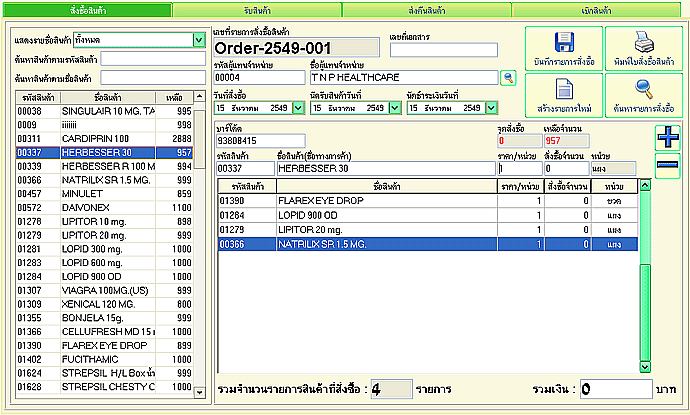Viewport: 690px width, 415px height.
Task: Select LOPID 600 mg. row in product list
Action: click(104, 263)
